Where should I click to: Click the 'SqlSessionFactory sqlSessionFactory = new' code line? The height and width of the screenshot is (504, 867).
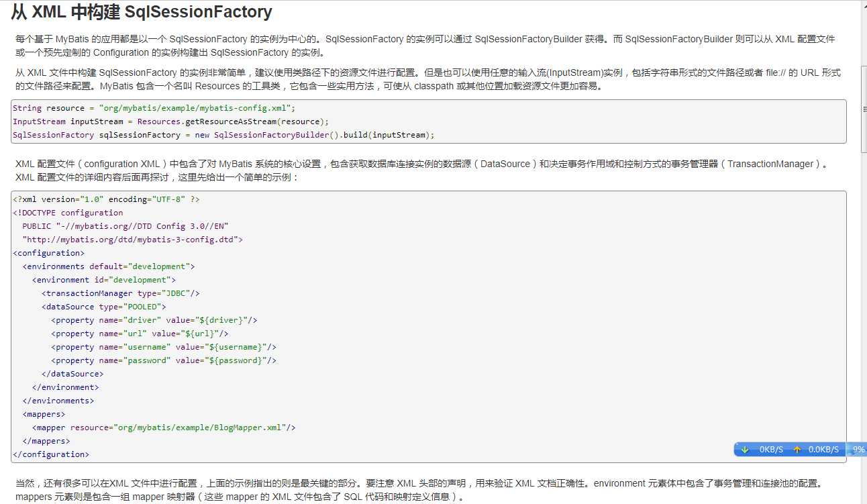pyautogui.click(x=223, y=135)
